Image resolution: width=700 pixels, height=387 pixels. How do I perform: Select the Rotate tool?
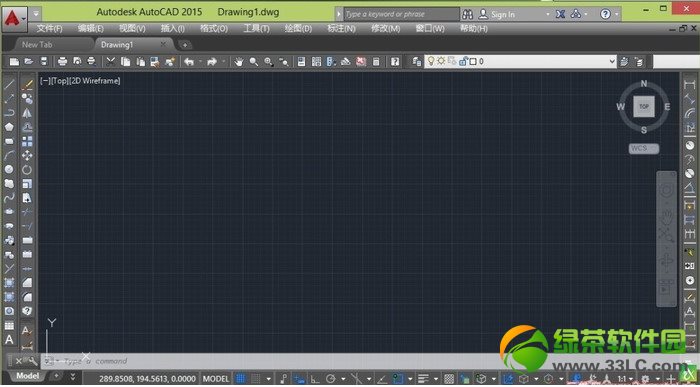(x=27, y=170)
